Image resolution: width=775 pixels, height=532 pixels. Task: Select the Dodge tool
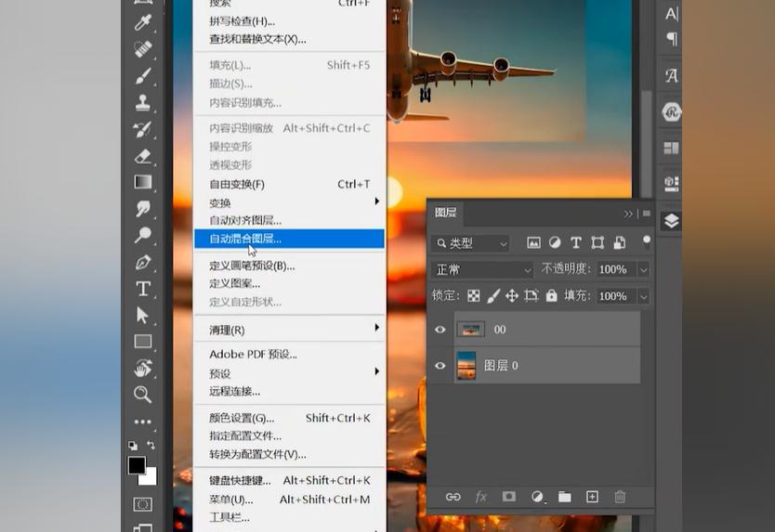tap(143, 235)
